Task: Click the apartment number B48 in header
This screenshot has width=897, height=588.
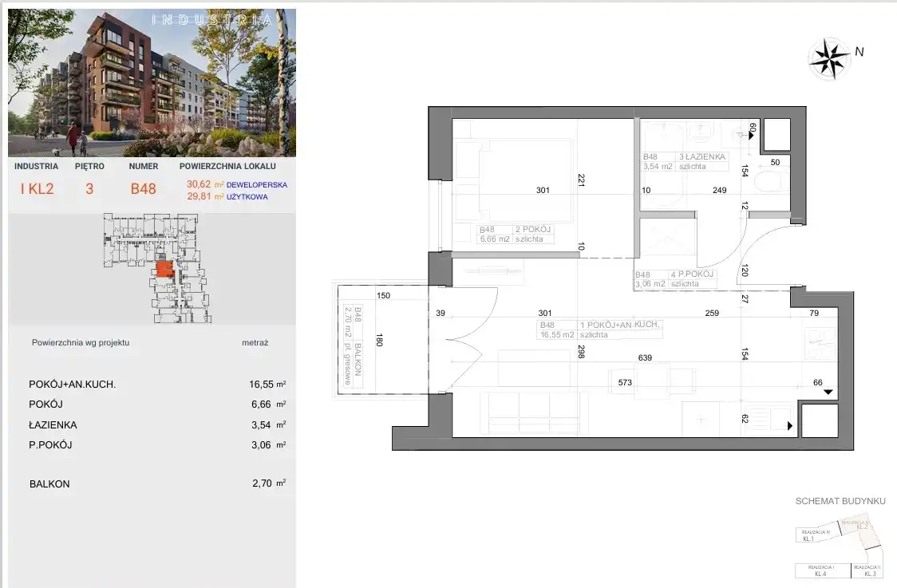Action: [x=144, y=189]
